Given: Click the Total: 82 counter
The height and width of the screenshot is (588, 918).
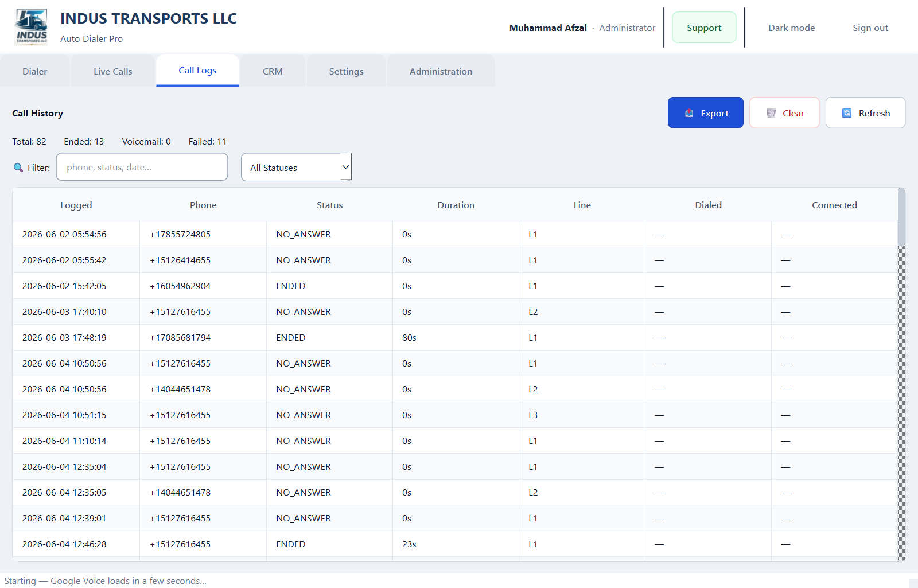Looking at the screenshot, I should pos(29,141).
